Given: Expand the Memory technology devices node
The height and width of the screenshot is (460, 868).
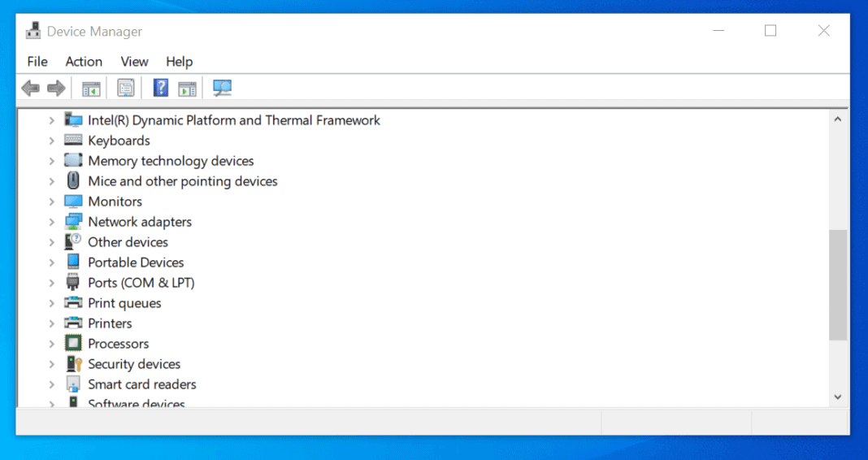Looking at the screenshot, I should [x=51, y=161].
